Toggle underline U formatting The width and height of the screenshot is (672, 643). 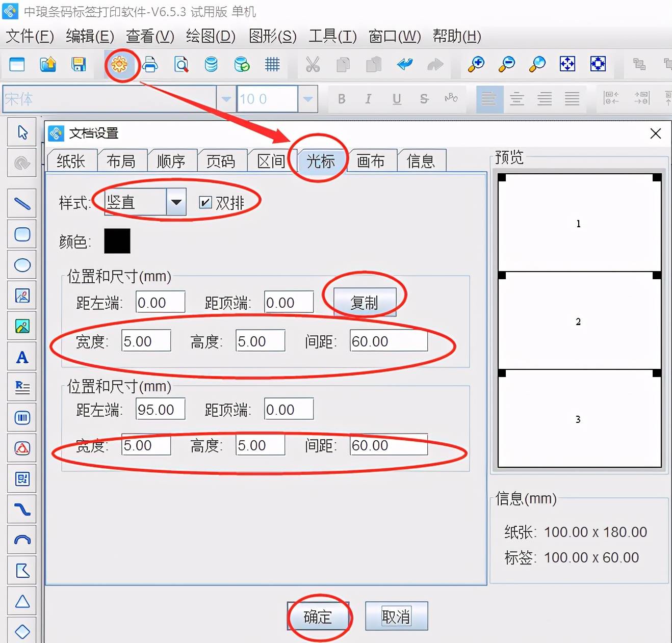click(x=397, y=99)
